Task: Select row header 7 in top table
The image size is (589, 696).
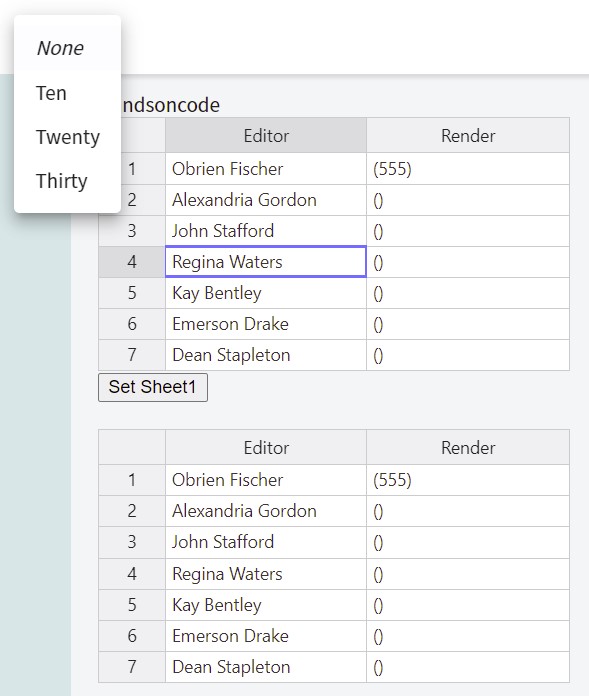Action: (x=132, y=355)
